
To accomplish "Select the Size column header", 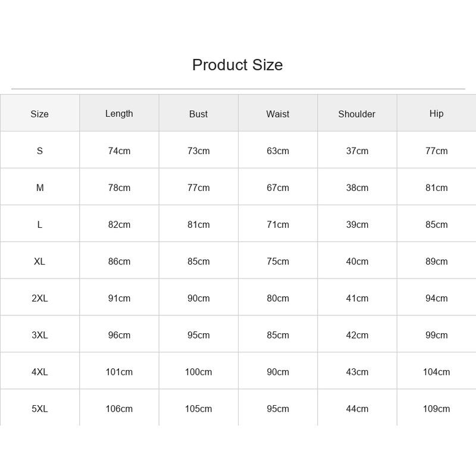I will [x=39, y=114].
